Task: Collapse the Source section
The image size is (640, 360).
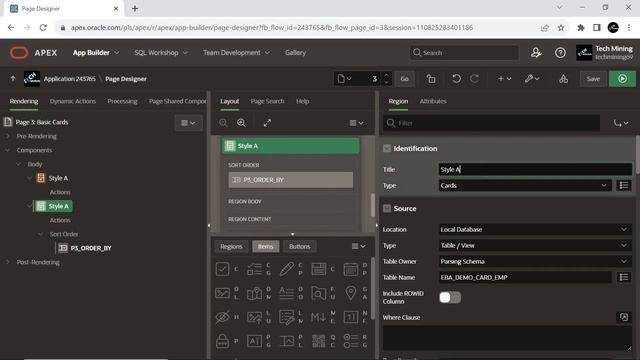Action: [387, 209]
